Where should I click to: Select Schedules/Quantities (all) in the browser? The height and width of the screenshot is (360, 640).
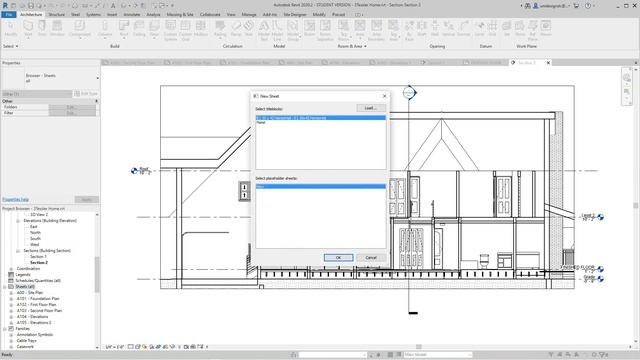[x=38, y=281]
